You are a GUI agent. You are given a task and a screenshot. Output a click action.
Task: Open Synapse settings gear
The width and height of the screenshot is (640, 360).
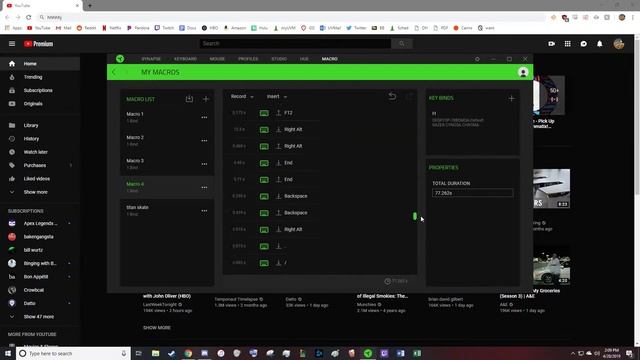477,59
